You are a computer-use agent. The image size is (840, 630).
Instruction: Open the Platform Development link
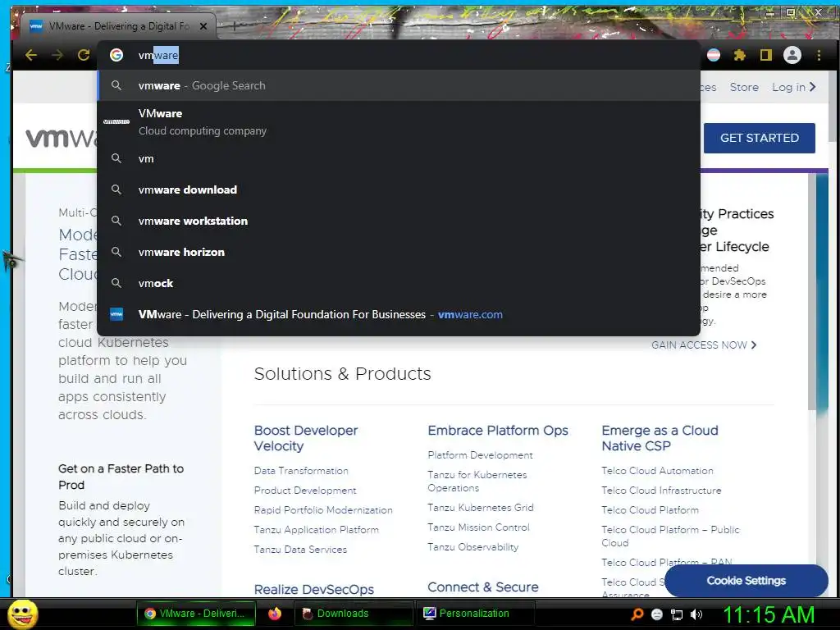click(480, 454)
